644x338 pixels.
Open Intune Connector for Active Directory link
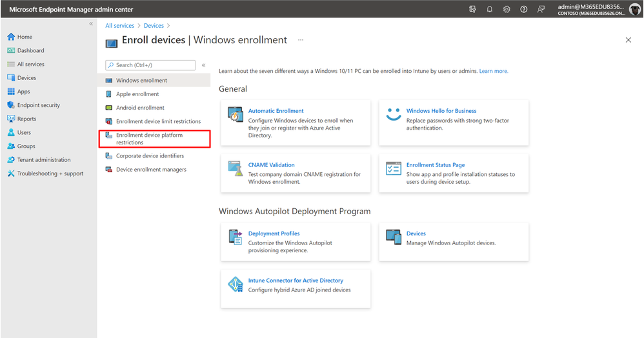coord(296,281)
